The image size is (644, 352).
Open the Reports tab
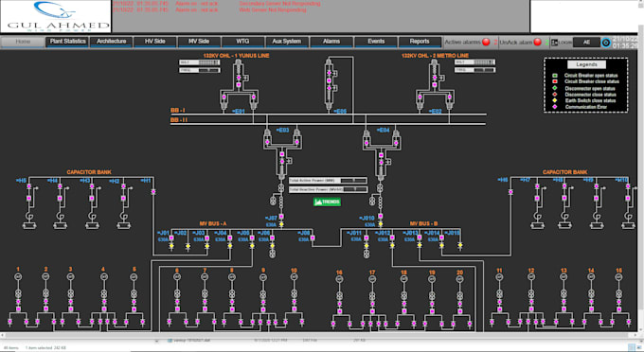point(420,42)
